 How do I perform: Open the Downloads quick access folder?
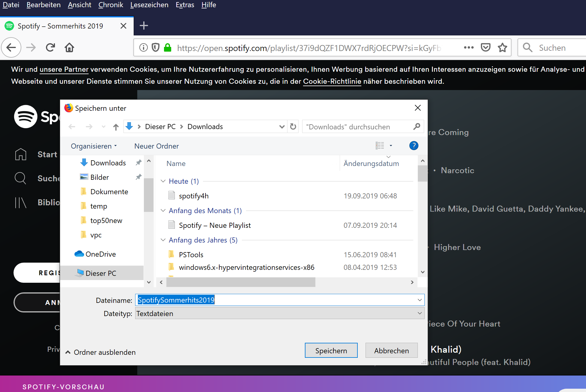click(103, 163)
